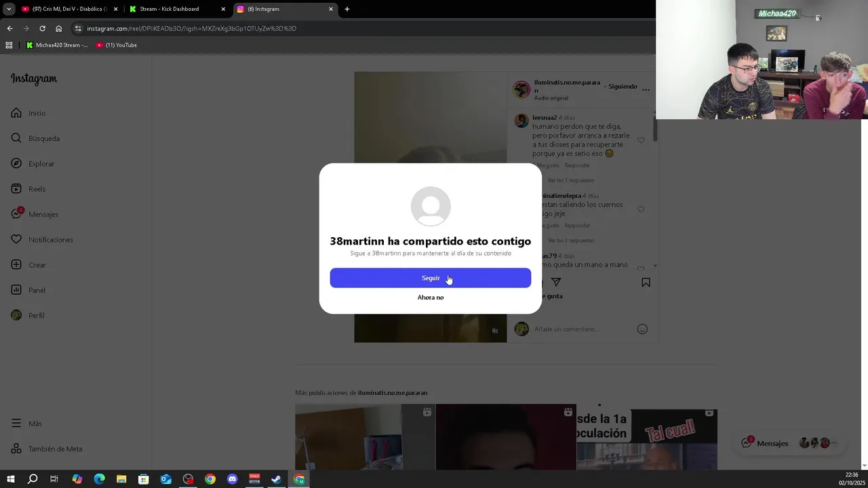Open the bookmarks apps grid
Screen dimensions: 868x488
[x=9, y=45]
